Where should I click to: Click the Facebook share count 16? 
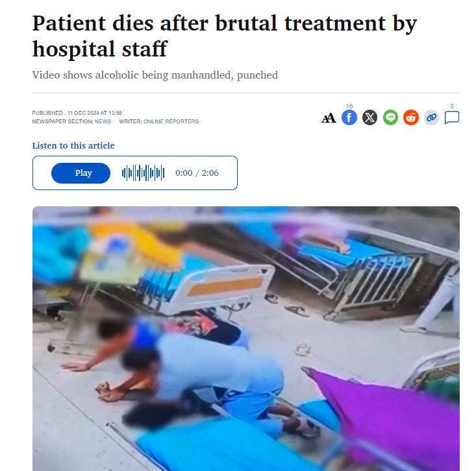click(x=349, y=106)
